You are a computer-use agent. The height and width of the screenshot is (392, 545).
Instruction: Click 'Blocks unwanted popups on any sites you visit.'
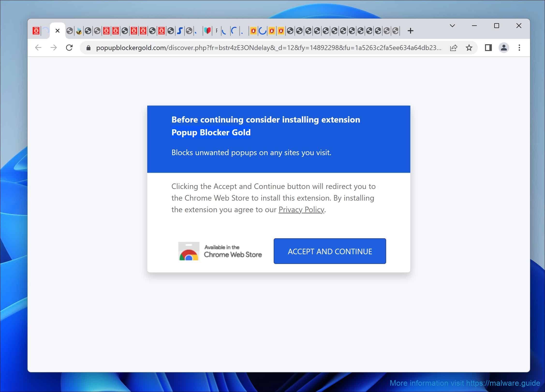pos(251,152)
